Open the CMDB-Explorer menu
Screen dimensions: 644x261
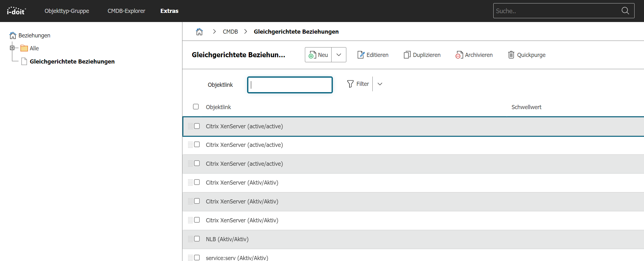126,11
